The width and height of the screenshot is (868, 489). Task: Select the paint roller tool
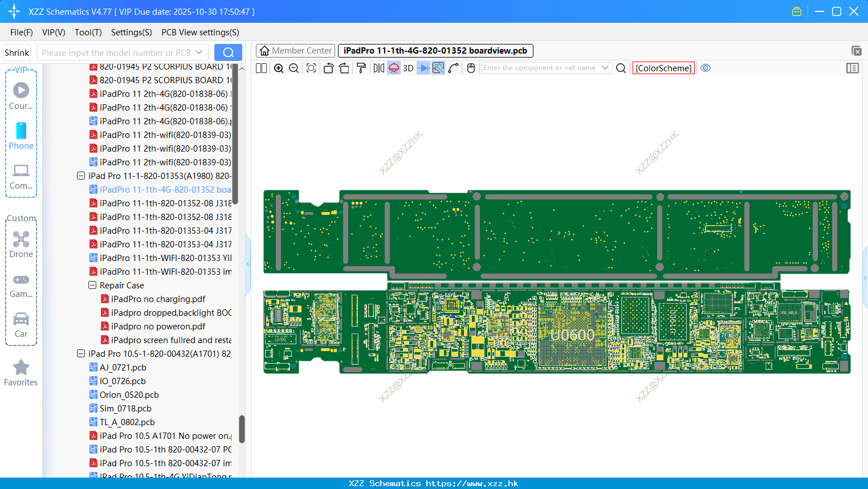click(361, 68)
